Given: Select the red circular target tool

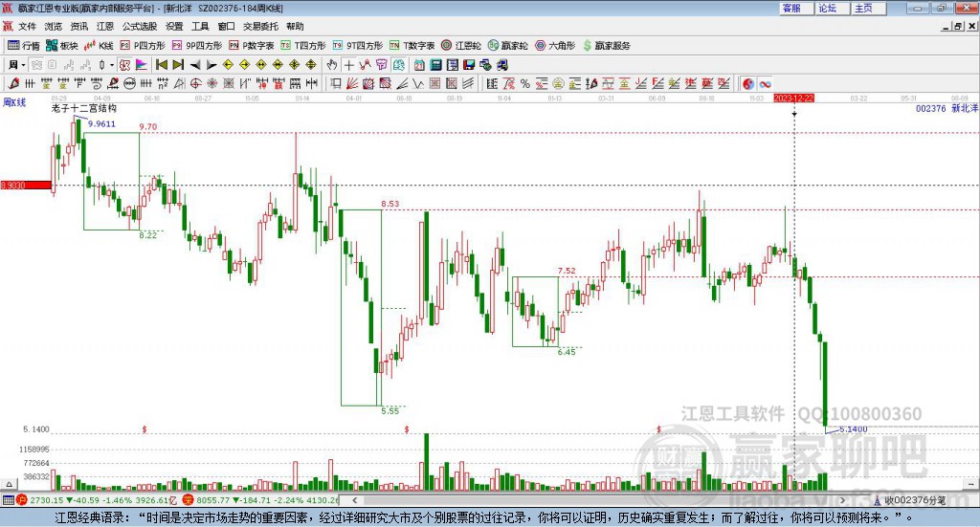Looking at the screenshot, I should point(195,83).
